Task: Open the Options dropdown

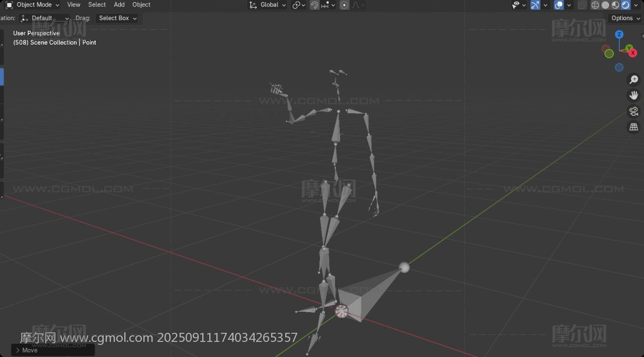Action: [x=625, y=18]
